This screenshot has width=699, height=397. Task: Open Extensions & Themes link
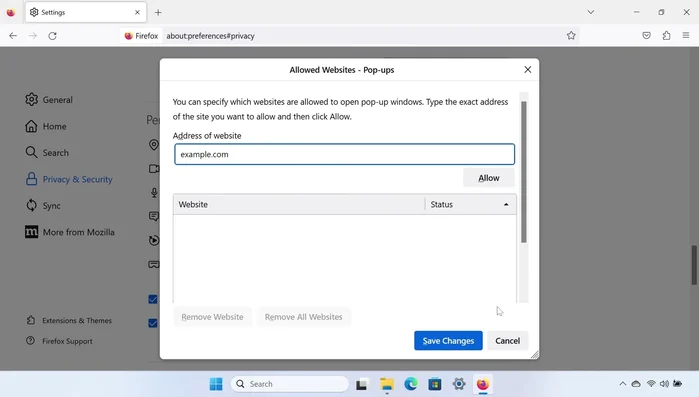[x=69, y=320]
